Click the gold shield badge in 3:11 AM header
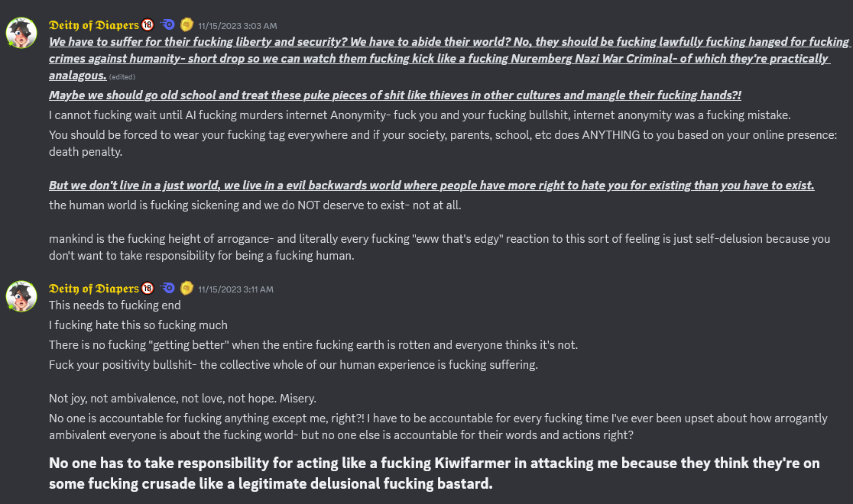 (x=186, y=288)
